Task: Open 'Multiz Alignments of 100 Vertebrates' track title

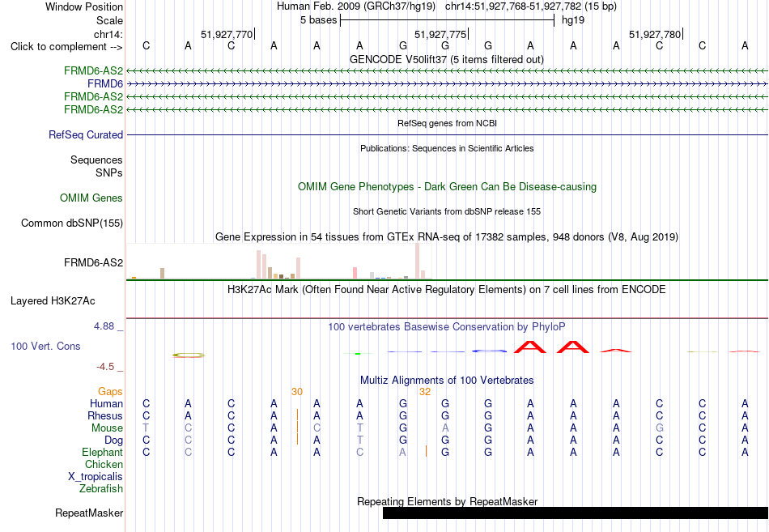Action: [447, 381]
